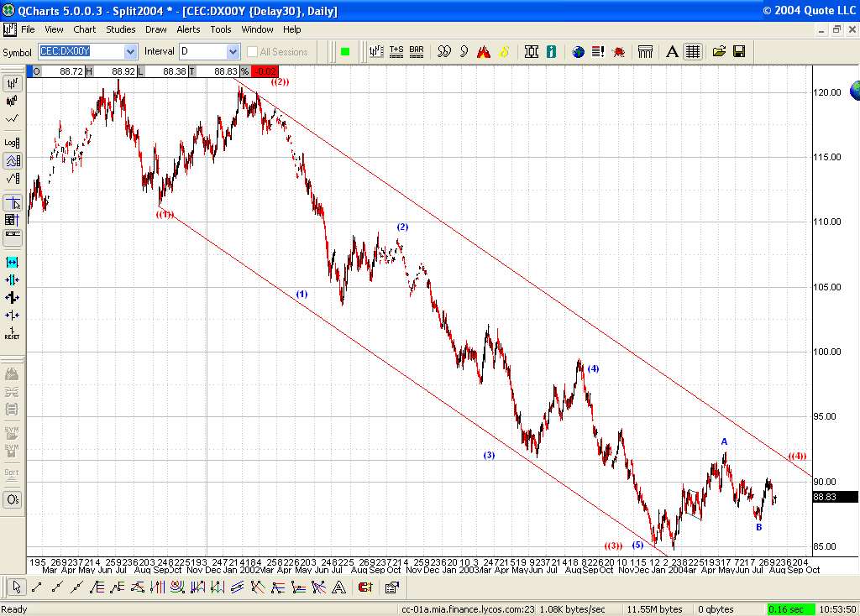Screen dimensions: 860x616
Task: Toggle the grid lines toolbar button
Action: pos(693,51)
